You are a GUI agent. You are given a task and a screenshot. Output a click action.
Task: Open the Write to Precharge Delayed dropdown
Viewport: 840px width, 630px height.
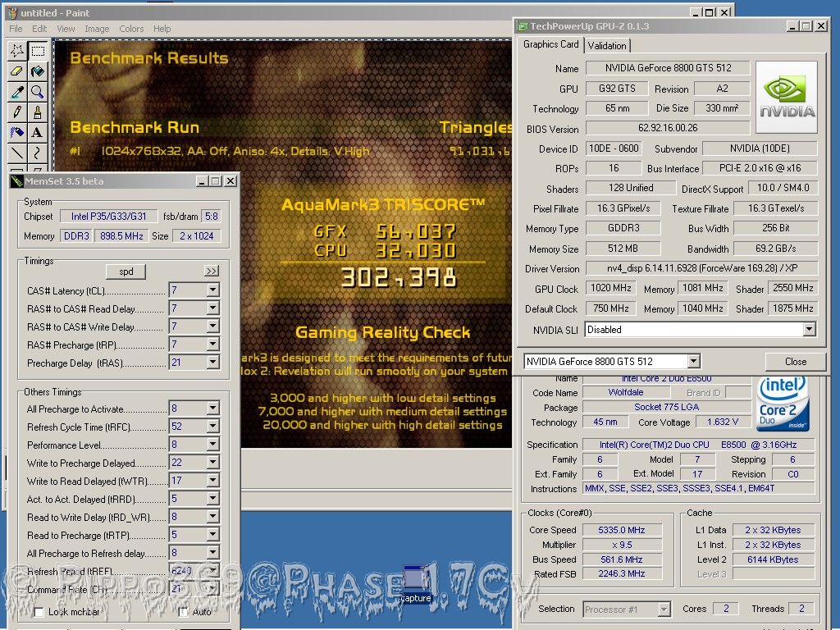pos(212,463)
